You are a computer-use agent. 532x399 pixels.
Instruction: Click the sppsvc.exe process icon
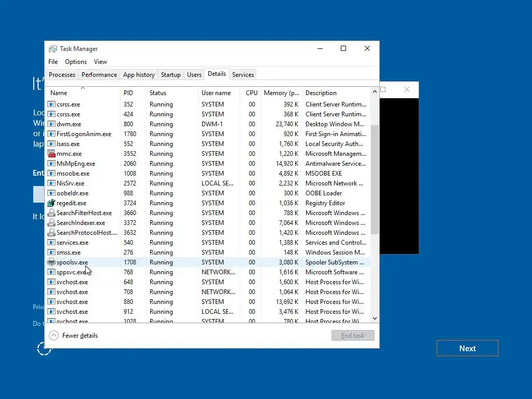point(51,272)
